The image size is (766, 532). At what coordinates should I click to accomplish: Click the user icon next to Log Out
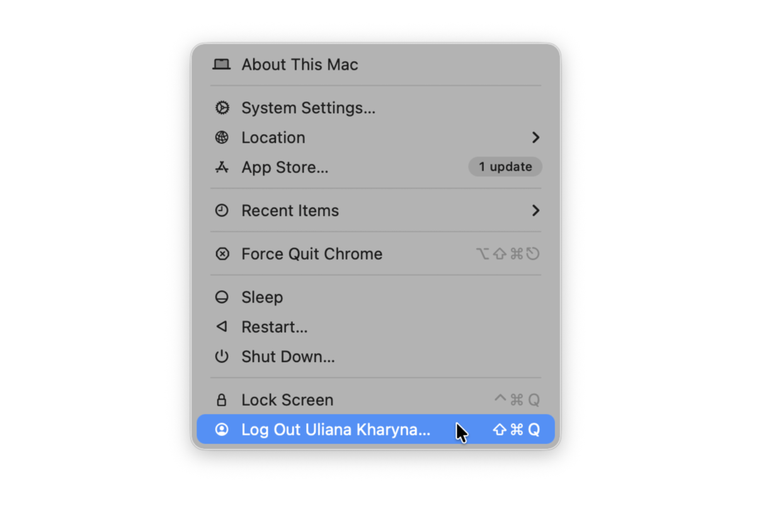click(x=222, y=429)
